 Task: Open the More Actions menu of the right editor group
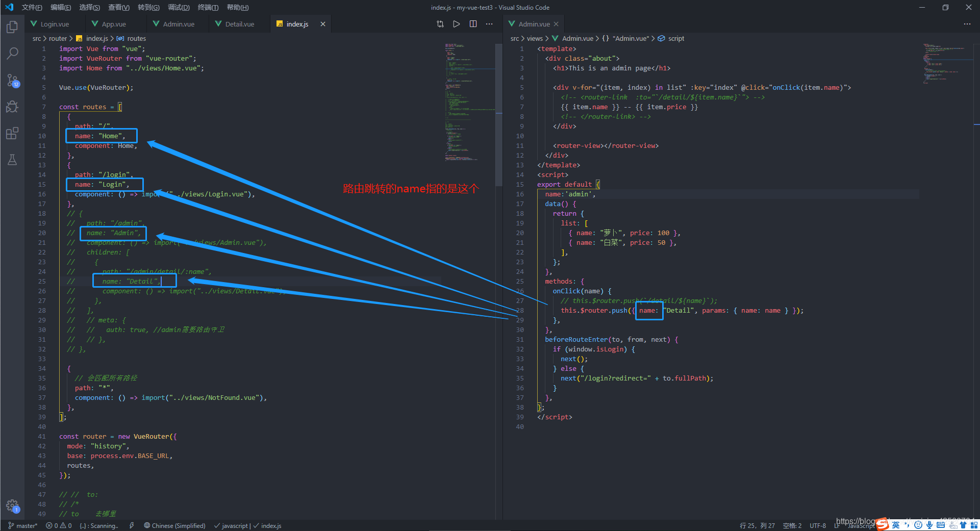coord(967,24)
